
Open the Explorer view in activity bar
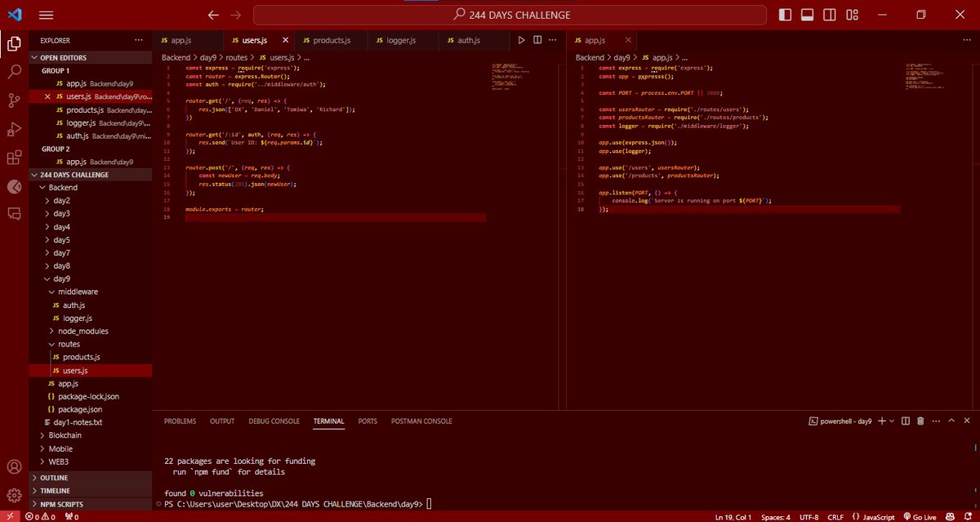pyautogui.click(x=14, y=43)
